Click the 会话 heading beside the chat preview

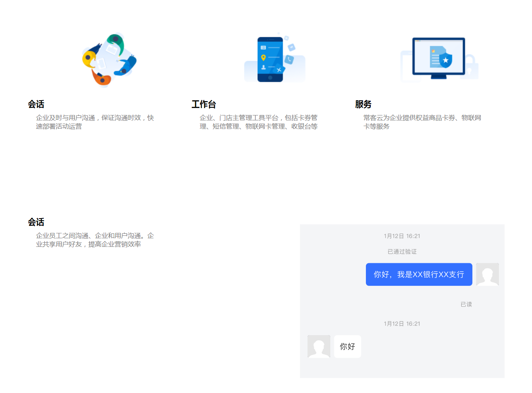pyautogui.click(x=36, y=222)
